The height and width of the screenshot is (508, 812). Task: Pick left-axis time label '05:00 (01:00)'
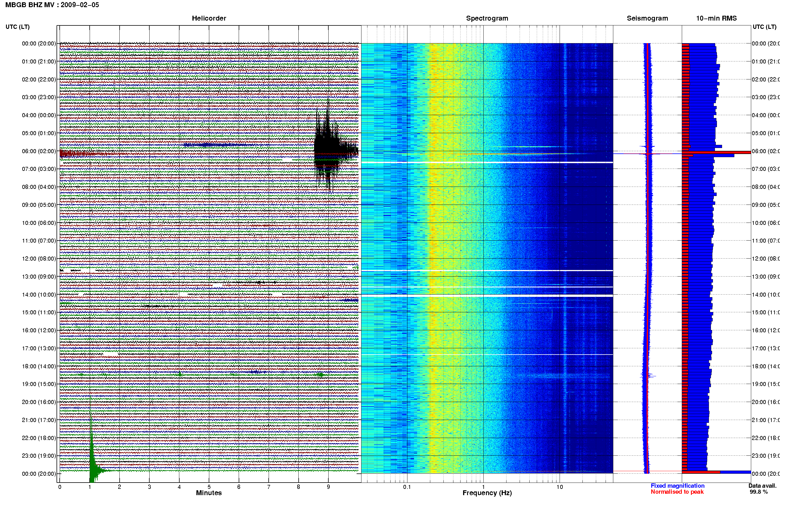pos(39,133)
